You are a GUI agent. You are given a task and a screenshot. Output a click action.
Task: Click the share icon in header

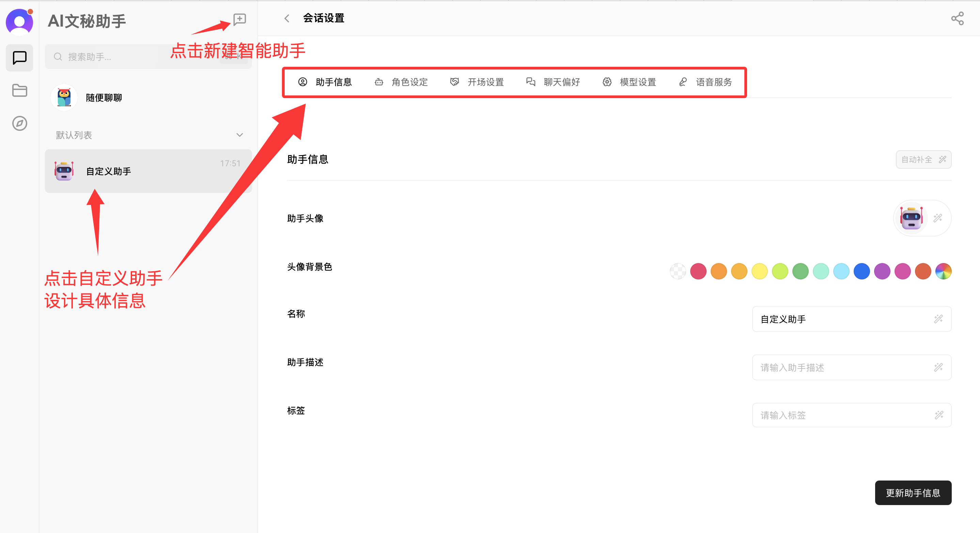pos(957,18)
